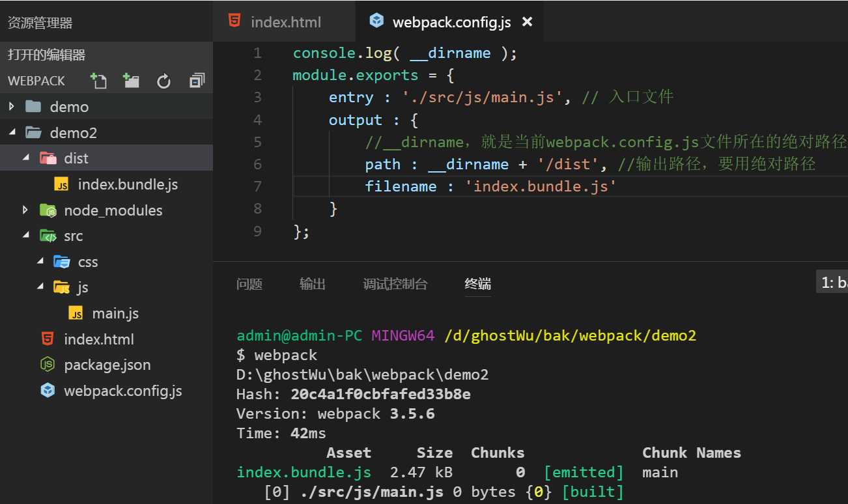Click the demo2 open folder icon
848x504 pixels.
point(33,132)
